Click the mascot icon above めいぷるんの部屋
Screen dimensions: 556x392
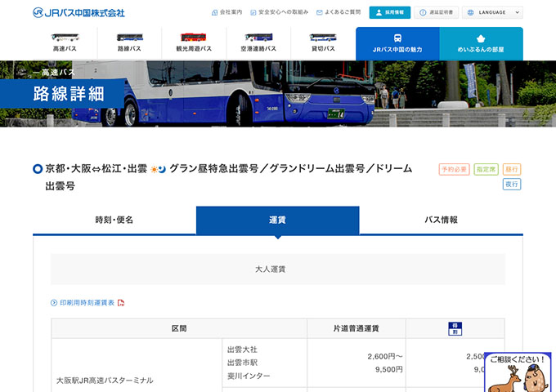481,38
